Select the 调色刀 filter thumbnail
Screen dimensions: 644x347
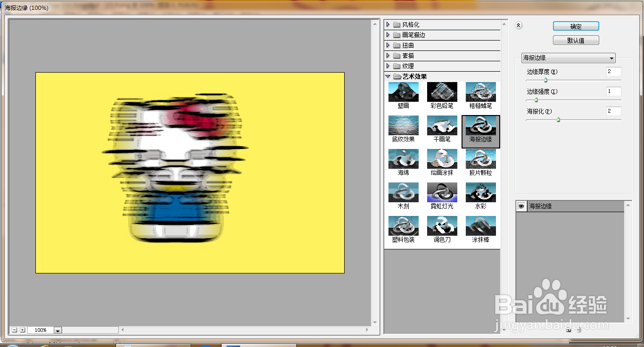[x=442, y=226]
